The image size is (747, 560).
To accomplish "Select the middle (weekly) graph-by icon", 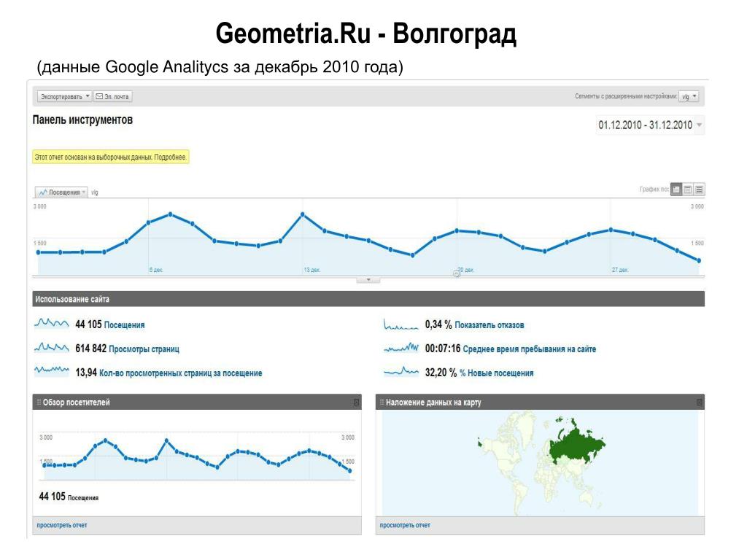I will click(687, 190).
